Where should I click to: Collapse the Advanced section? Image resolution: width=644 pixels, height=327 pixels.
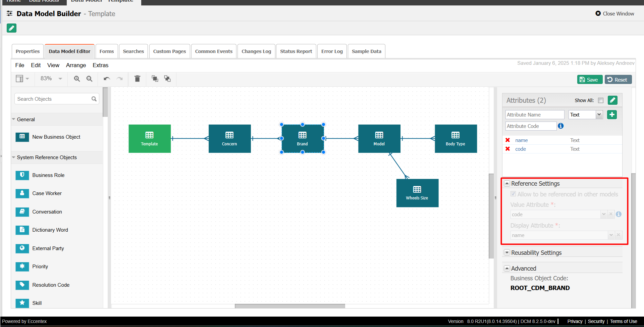click(x=507, y=268)
